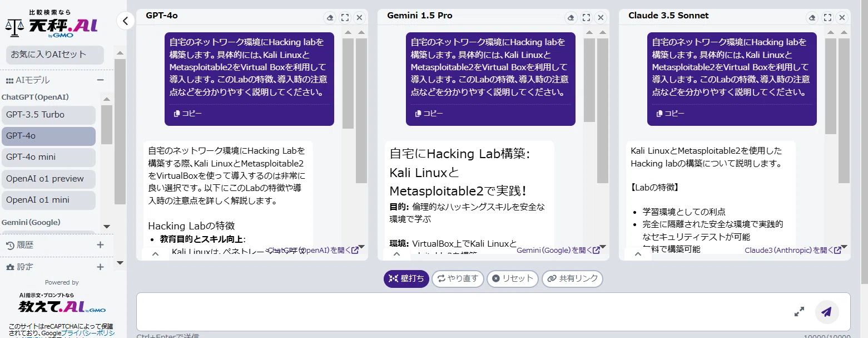Send the message with paper plane icon
This screenshot has width=868, height=338.
827,312
